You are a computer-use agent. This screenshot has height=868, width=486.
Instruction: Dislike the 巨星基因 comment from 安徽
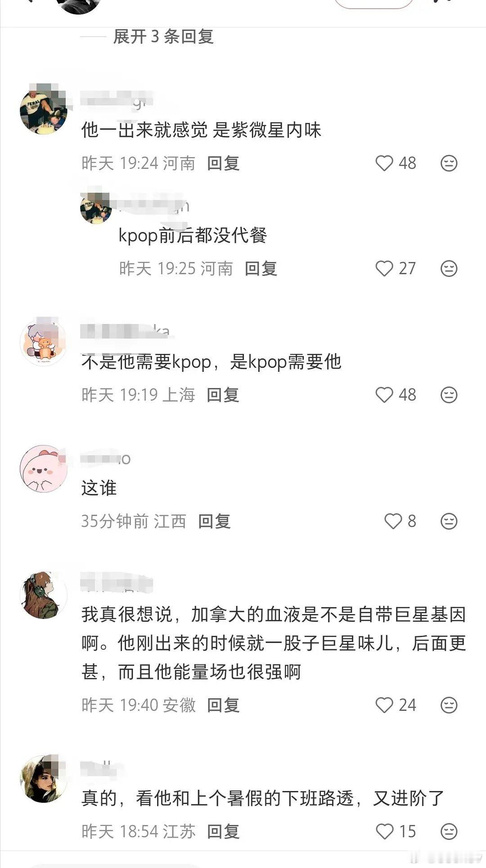point(449,705)
